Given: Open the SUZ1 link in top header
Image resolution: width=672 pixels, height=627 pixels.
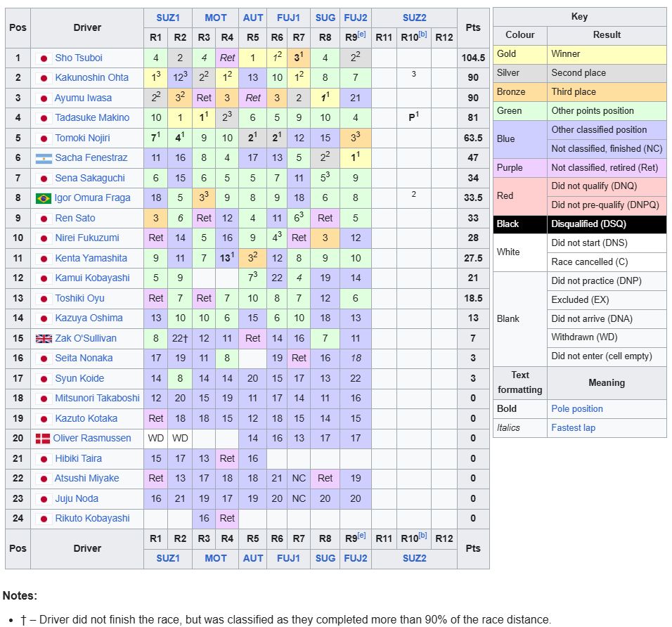Looking at the screenshot, I should (167, 18).
